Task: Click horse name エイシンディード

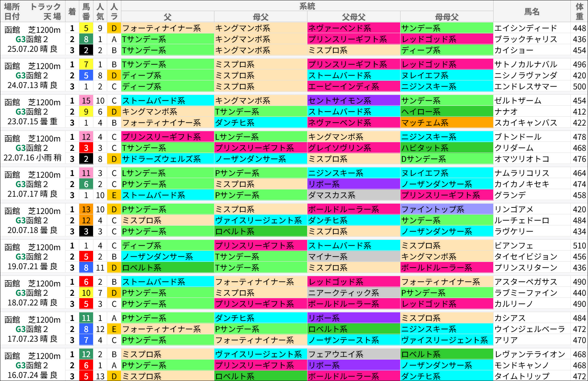Action: (525, 28)
